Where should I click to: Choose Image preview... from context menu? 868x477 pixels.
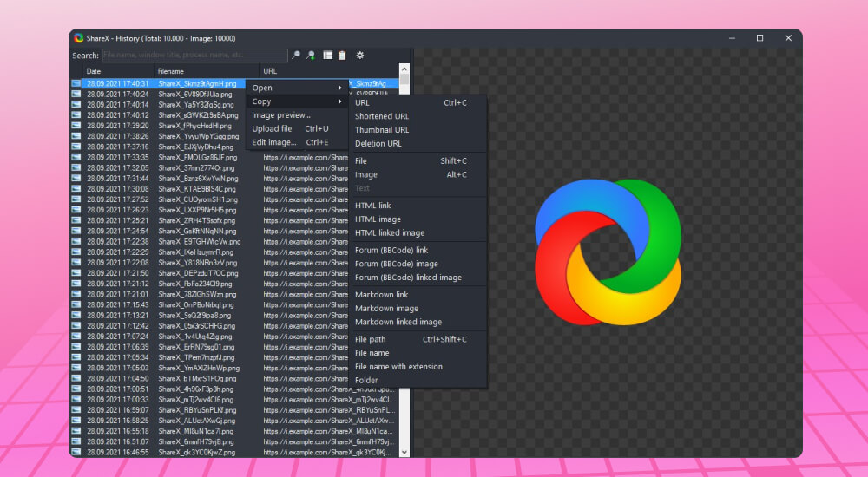(297, 115)
